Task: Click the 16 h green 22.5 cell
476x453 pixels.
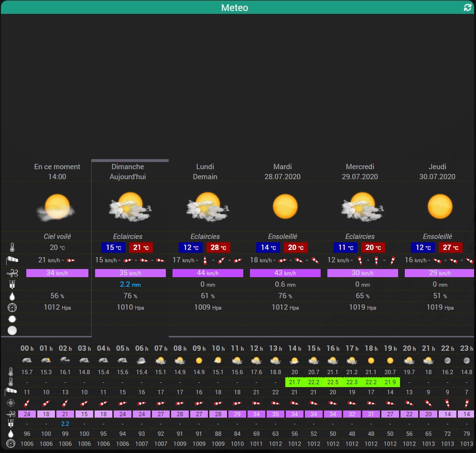Action: (333, 382)
